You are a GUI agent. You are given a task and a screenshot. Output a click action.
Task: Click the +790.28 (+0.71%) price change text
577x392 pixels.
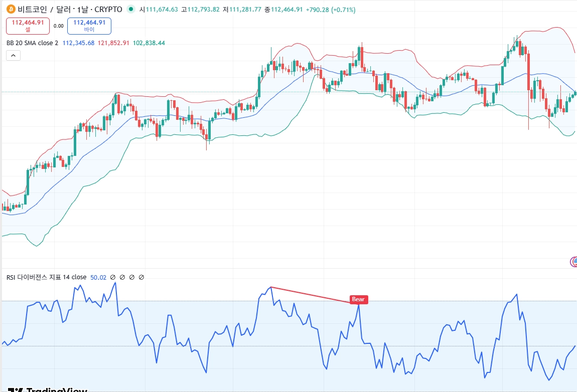[x=331, y=10]
